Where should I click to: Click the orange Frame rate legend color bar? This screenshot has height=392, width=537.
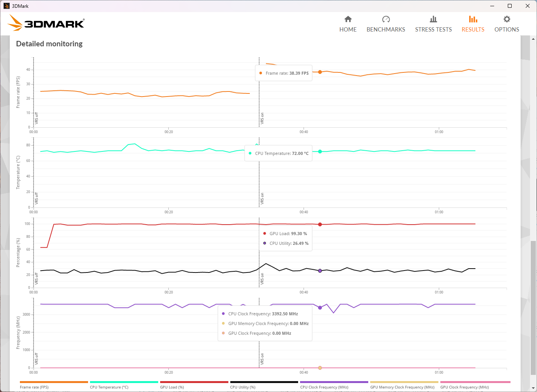tap(54, 382)
